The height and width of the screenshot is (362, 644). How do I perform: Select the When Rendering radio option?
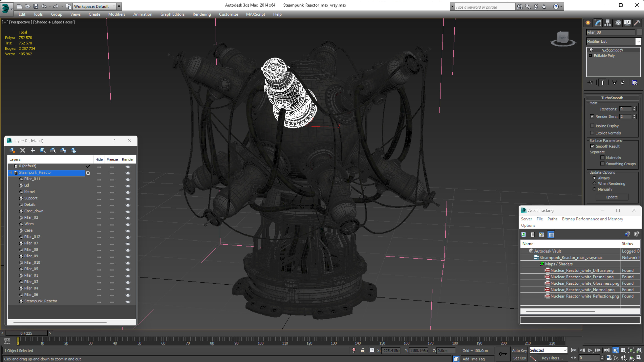tap(594, 183)
